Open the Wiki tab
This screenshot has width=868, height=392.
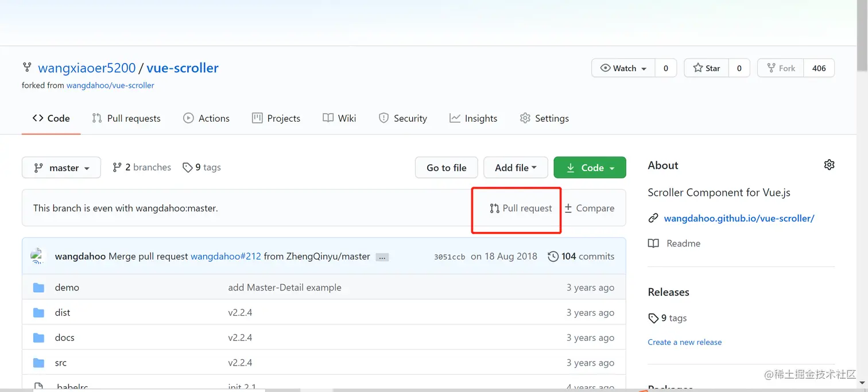point(339,118)
